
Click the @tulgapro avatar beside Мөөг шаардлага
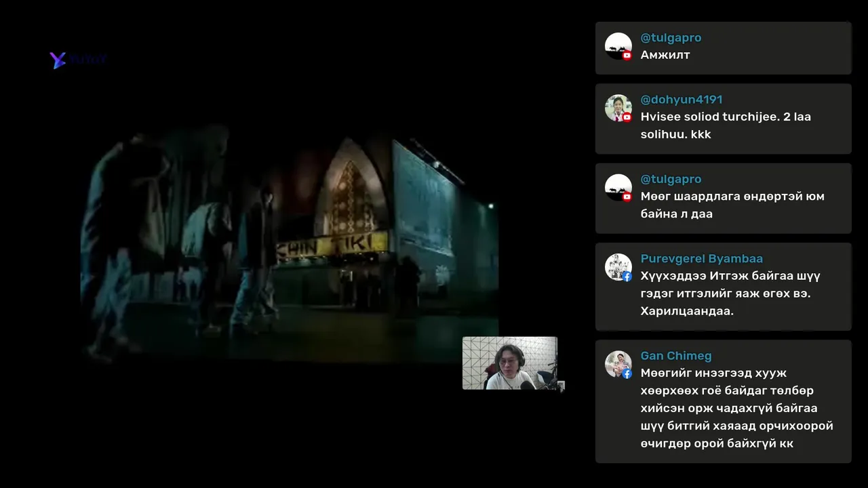618,188
